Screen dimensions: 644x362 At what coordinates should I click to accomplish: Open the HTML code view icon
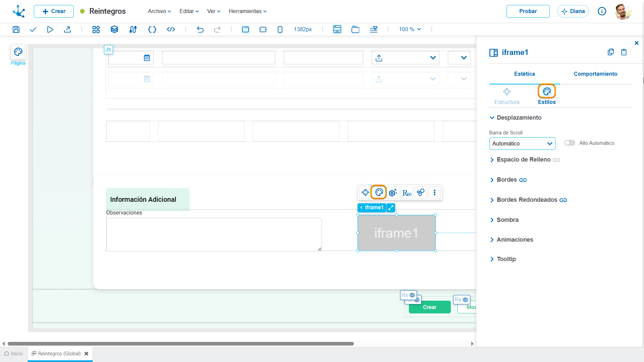pyautogui.click(x=171, y=29)
